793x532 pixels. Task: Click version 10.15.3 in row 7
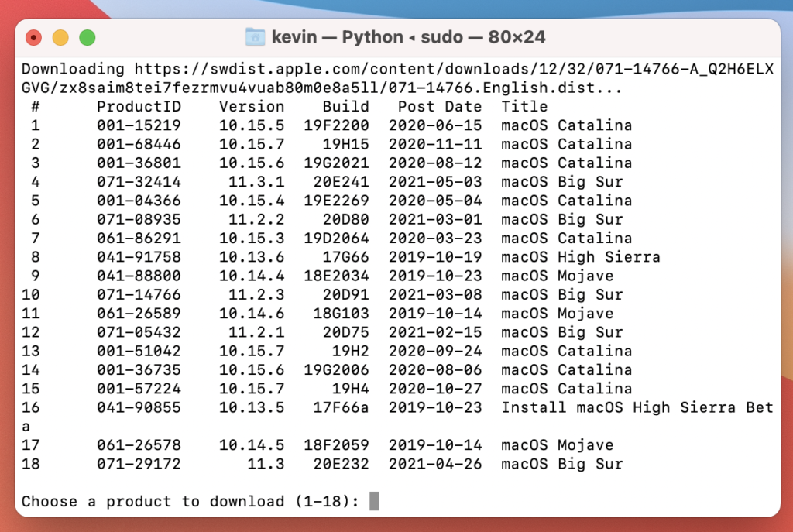click(x=251, y=239)
